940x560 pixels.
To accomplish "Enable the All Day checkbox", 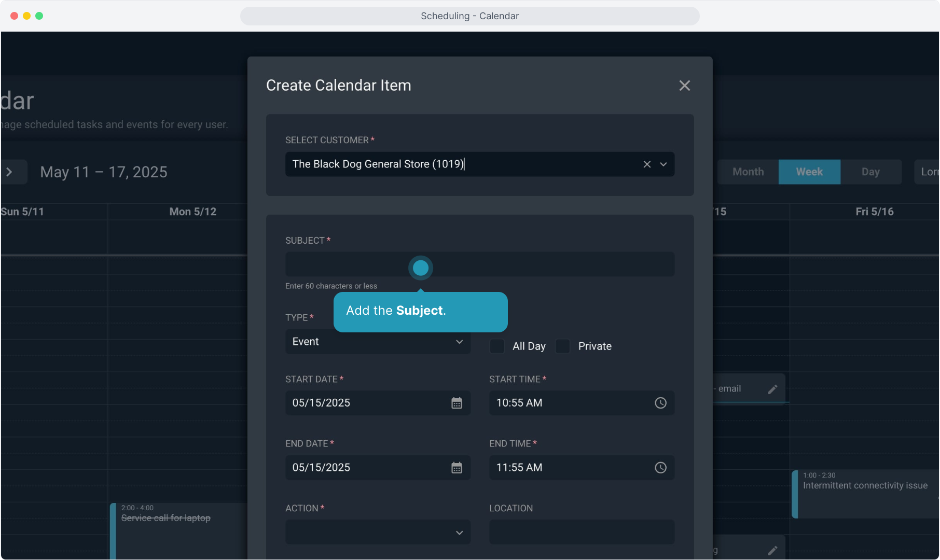I will coord(497,346).
